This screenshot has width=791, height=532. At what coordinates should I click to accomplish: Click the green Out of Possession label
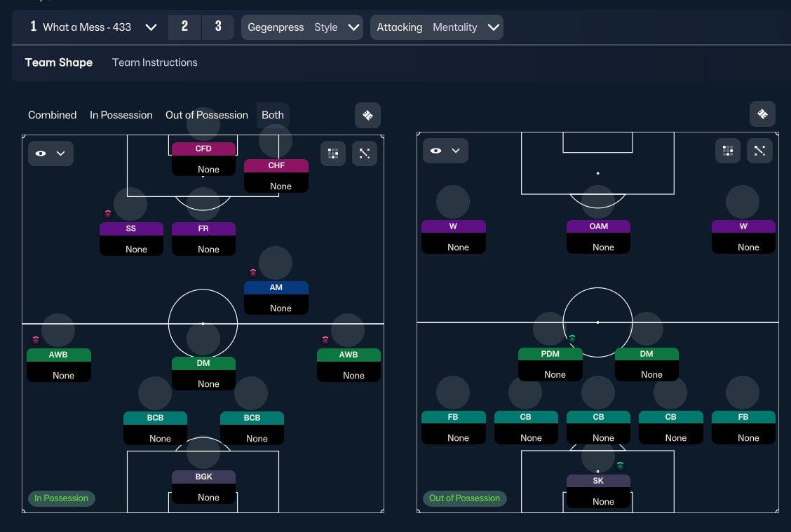point(465,498)
